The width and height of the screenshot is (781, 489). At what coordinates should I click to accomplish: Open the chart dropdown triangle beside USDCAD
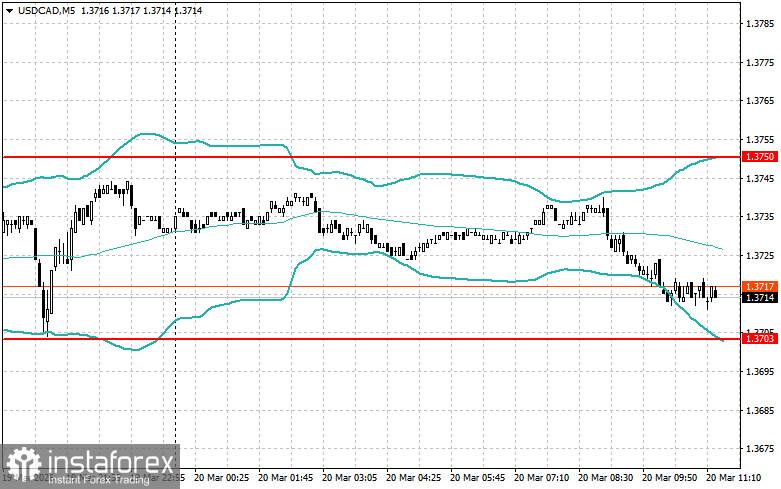[10, 11]
